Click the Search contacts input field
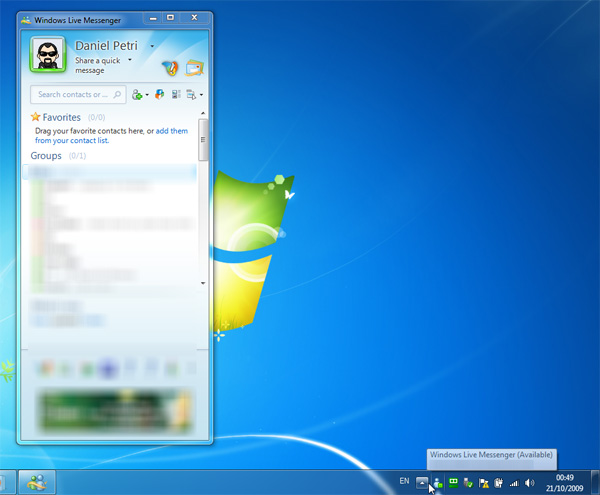Image resolution: width=600 pixels, height=495 pixels. pos(78,94)
